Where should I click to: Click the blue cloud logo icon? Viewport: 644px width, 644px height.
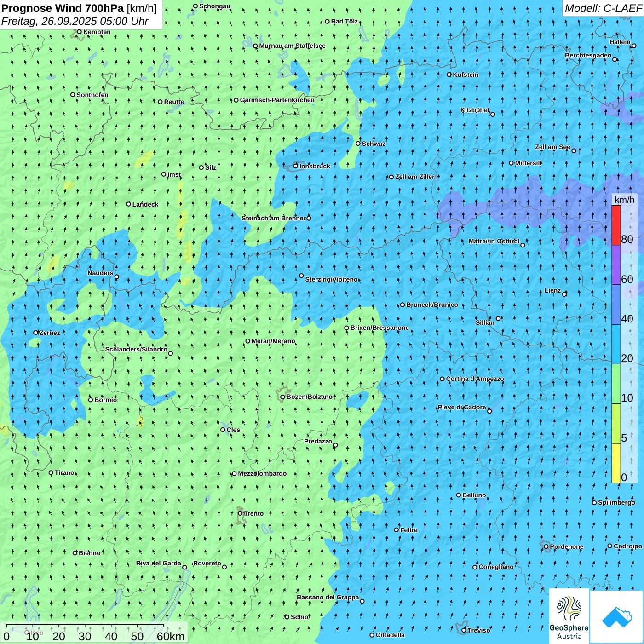click(616, 616)
